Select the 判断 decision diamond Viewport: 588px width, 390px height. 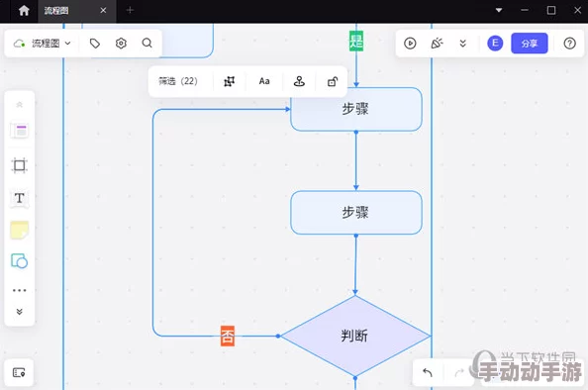355,336
